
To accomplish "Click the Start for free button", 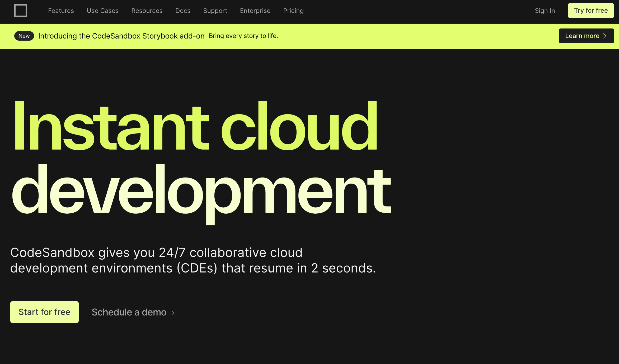I will point(44,312).
